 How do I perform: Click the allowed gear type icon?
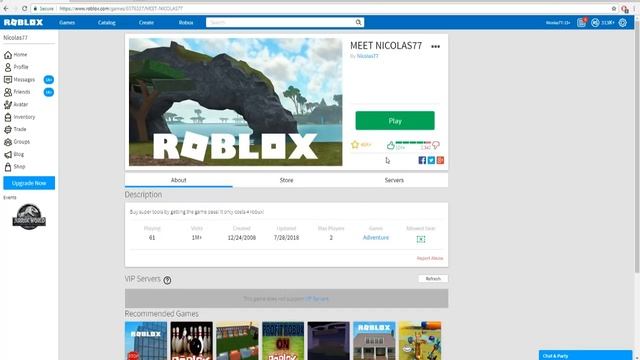point(421,239)
